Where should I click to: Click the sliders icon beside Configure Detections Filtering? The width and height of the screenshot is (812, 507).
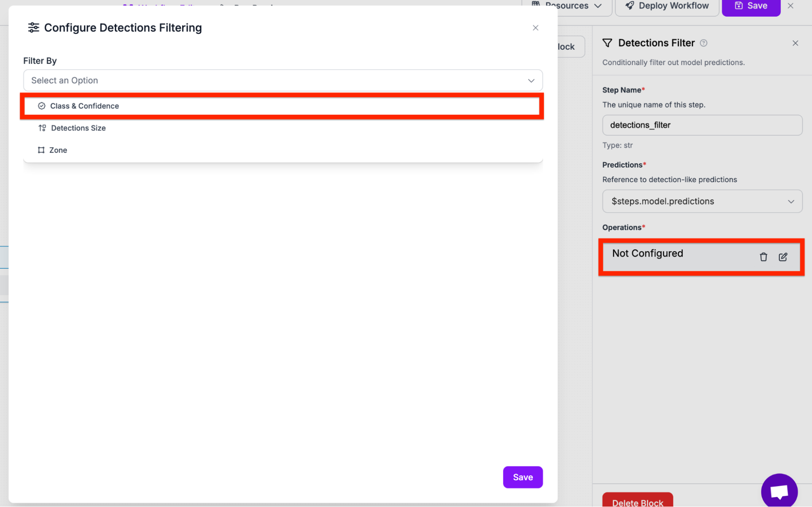(33, 28)
